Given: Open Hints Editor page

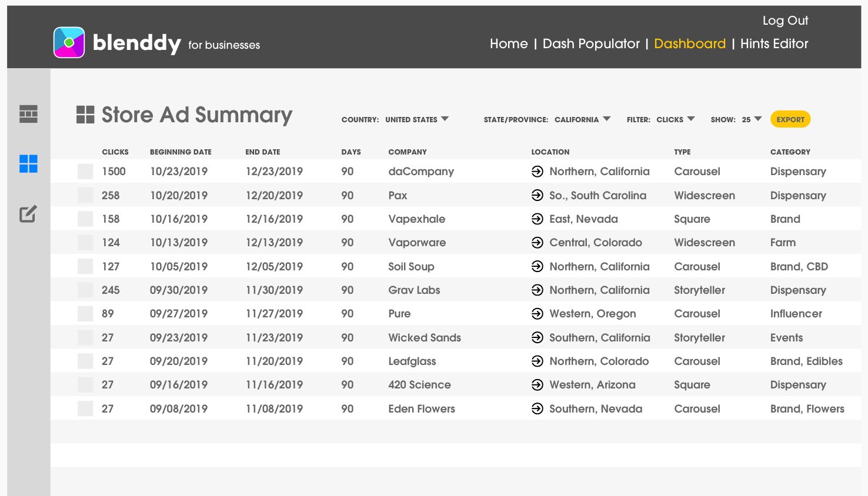Looking at the screenshot, I should coord(774,43).
